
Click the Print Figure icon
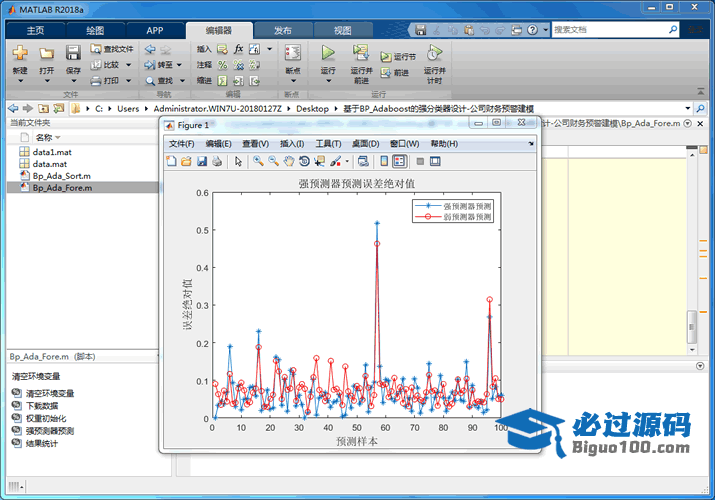pos(216,161)
